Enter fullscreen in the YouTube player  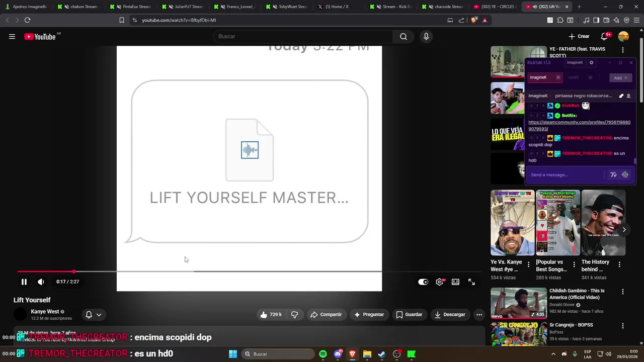click(471, 282)
